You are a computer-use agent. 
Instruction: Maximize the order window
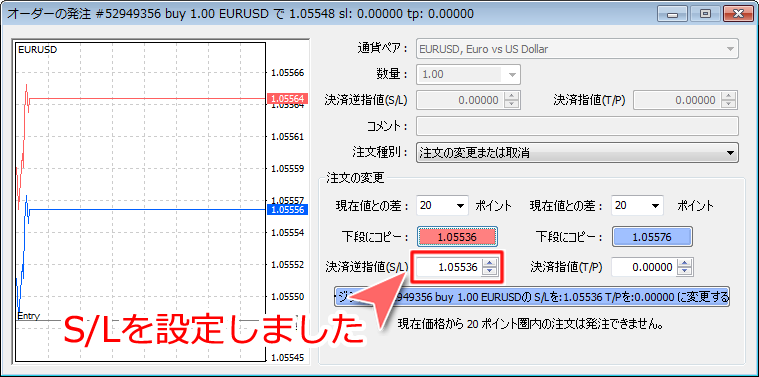705,14
